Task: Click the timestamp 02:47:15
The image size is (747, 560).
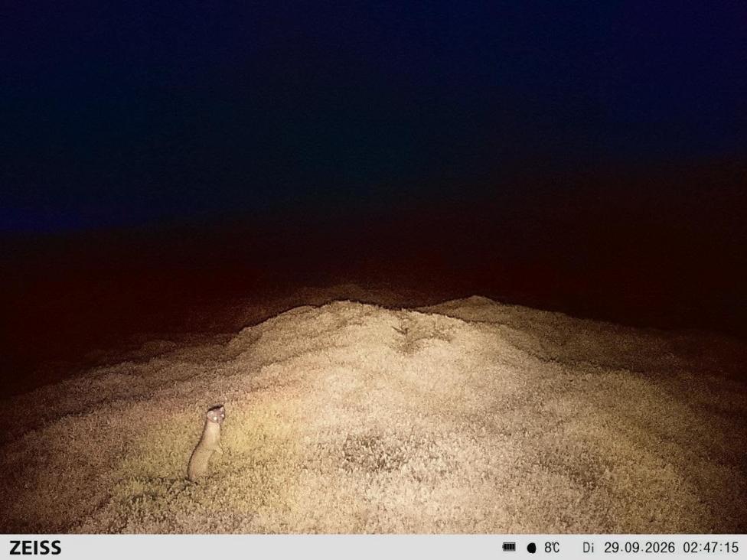Action: click(711, 548)
